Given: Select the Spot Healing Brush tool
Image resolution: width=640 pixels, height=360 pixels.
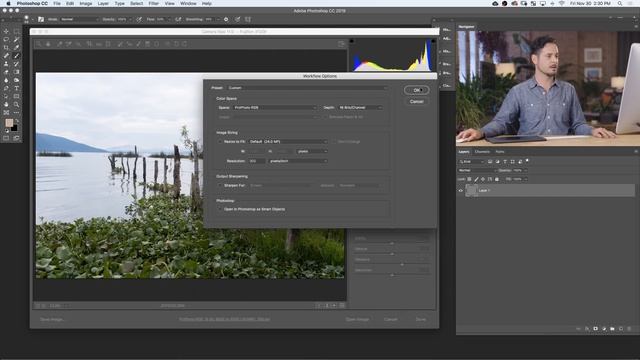Looking at the screenshot, I should pos(6,56).
